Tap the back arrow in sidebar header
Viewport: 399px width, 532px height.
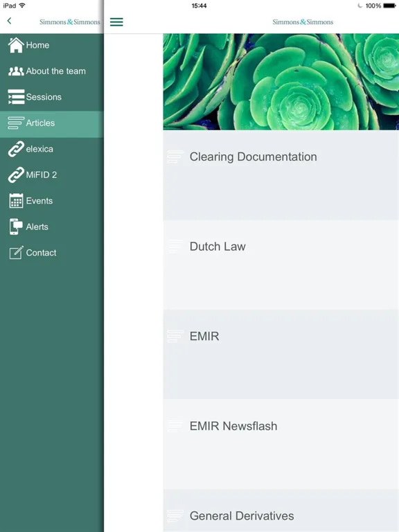click(x=9, y=21)
